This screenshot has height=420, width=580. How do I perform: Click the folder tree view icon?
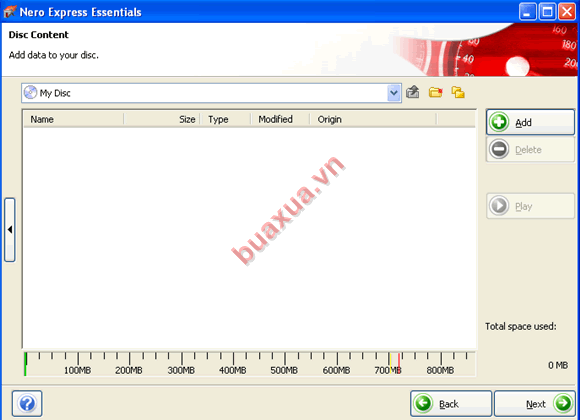(x=458, y=92)
